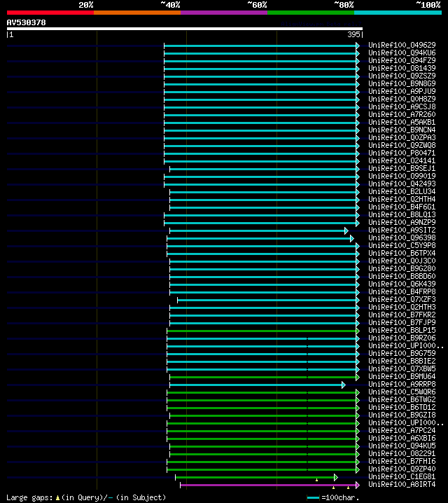448x503 pixels.
Task: Click the purple ~60% identity legend segment
Action: (x=224, y=13)
